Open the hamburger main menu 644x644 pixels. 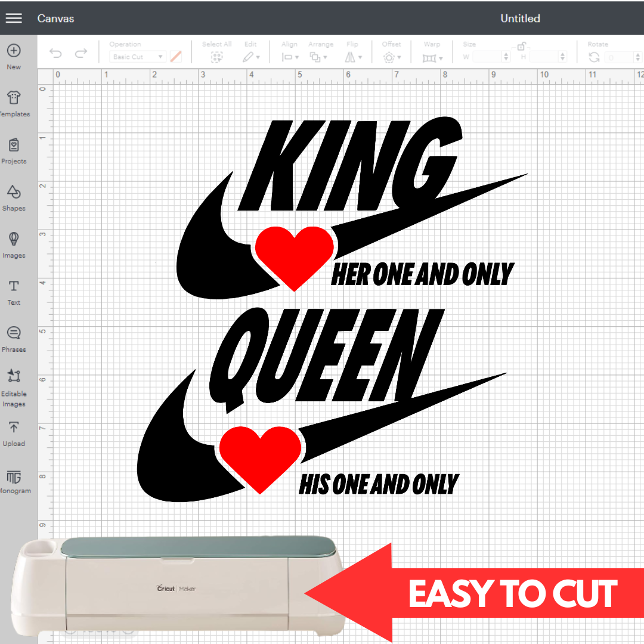[14, 18]
